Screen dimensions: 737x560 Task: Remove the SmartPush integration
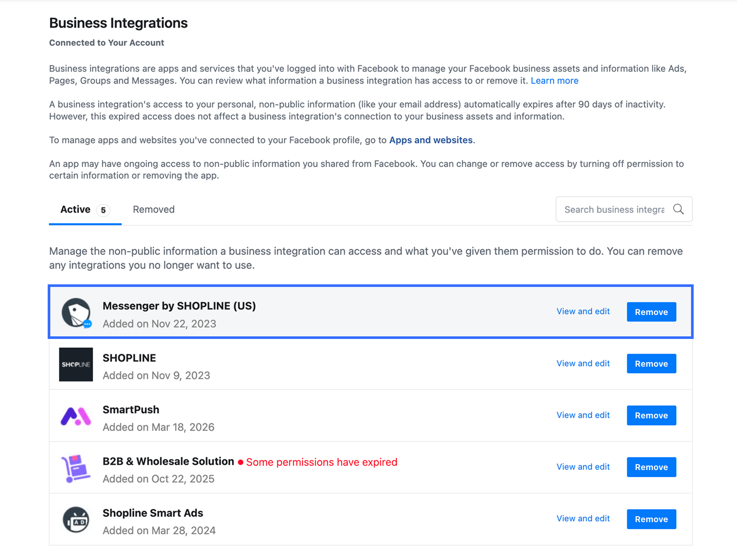pyautogui.click(x=651, y=415)
